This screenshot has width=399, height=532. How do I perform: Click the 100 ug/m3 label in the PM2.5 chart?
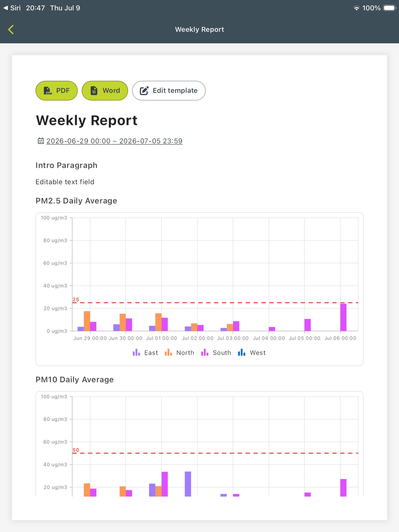click(54, 218)
